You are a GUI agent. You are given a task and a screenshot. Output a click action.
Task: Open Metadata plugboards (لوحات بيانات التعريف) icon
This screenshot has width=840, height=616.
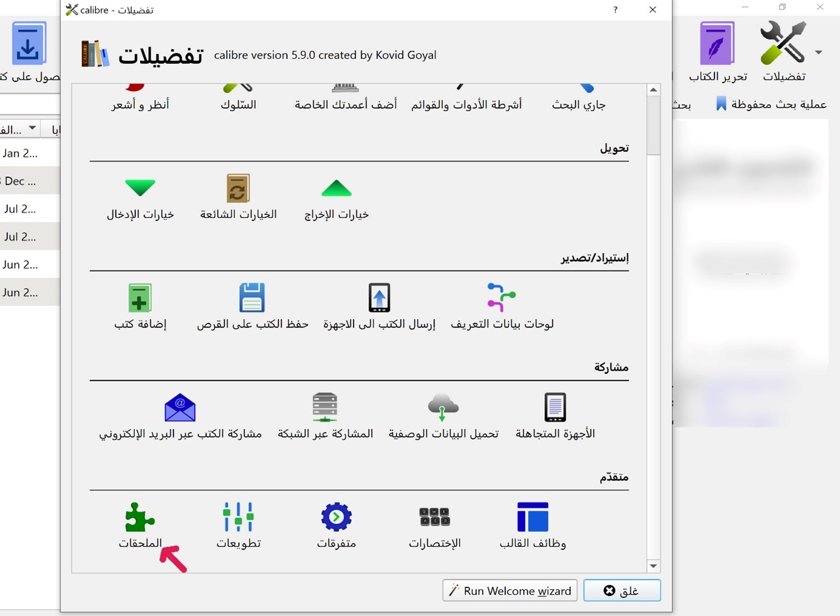coord(502,298)
